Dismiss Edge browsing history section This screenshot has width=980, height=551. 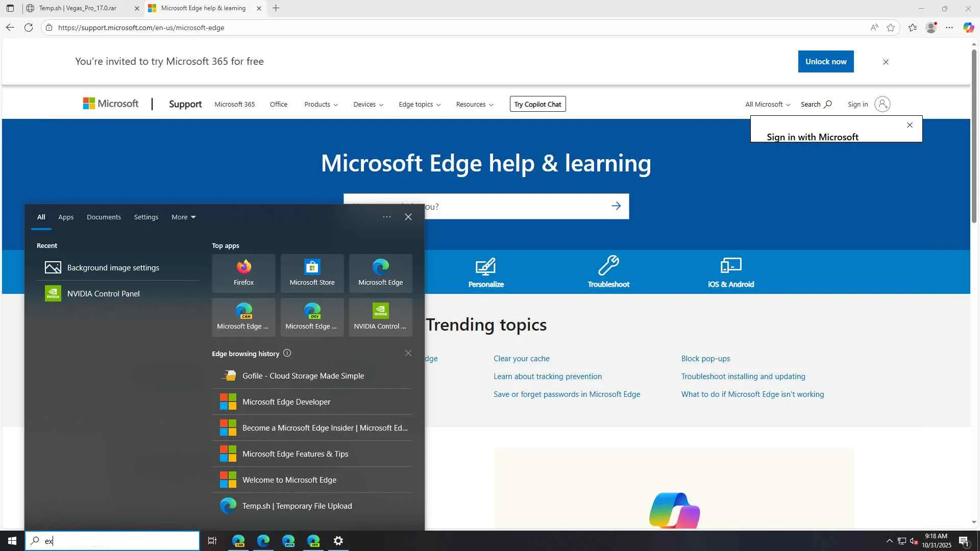(x=408, y=353)
